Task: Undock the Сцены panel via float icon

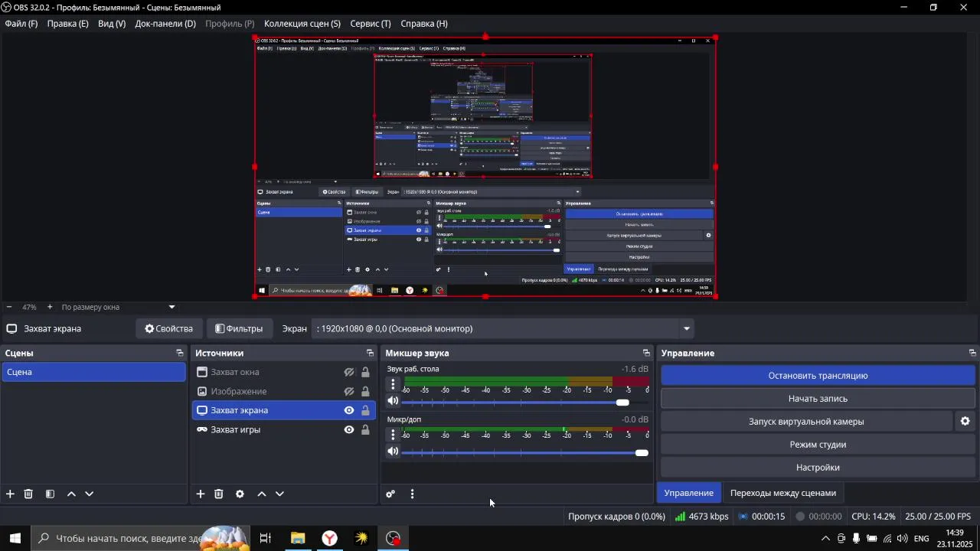Action: (x=180, y=353)
